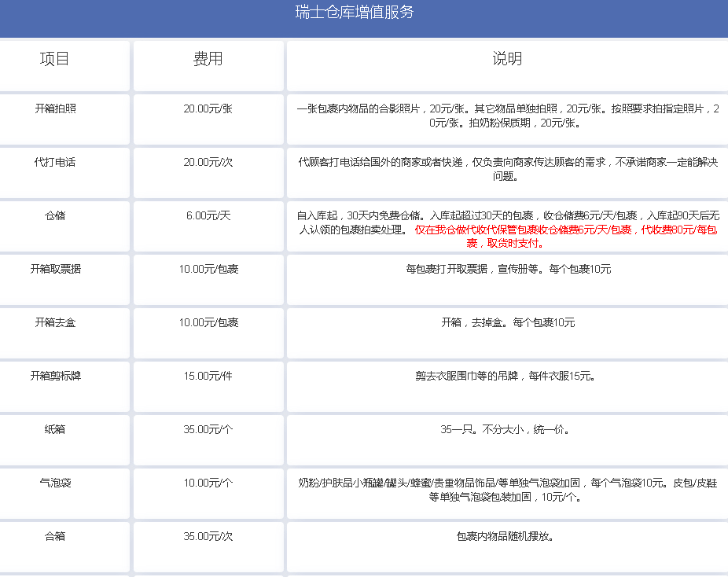Select the 说明 column header

coord(507,59)
